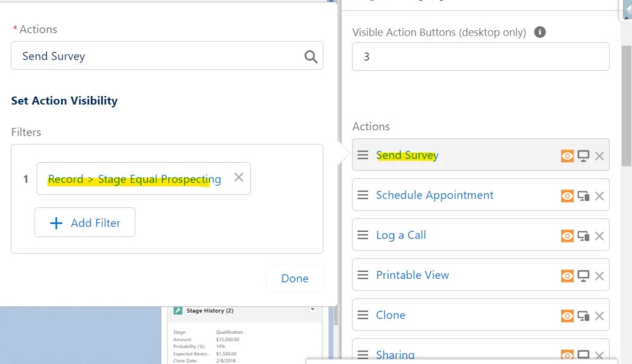Toggle the eye visibility icon on Log a Call
This screenshot has height=364, width=632.
(x=567, y=235)
